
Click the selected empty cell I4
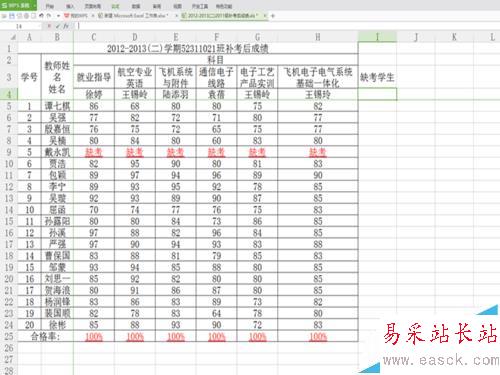pos(377,94)
